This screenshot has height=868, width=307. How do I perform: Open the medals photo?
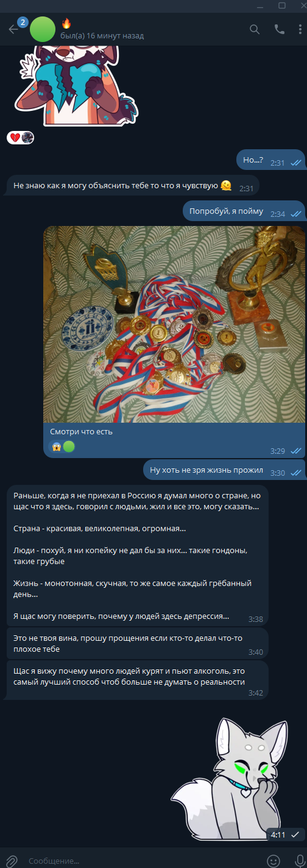pyautogui.click(x=174, y=325)
